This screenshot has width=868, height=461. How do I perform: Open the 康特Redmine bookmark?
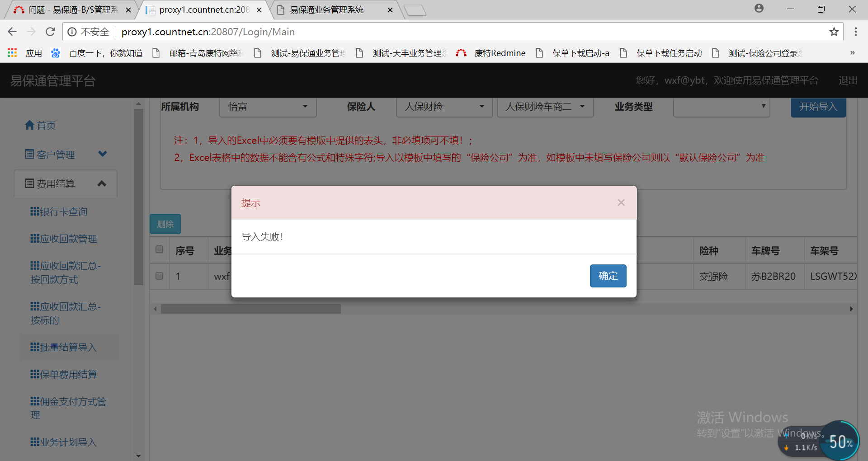click(x=491, y=53)
